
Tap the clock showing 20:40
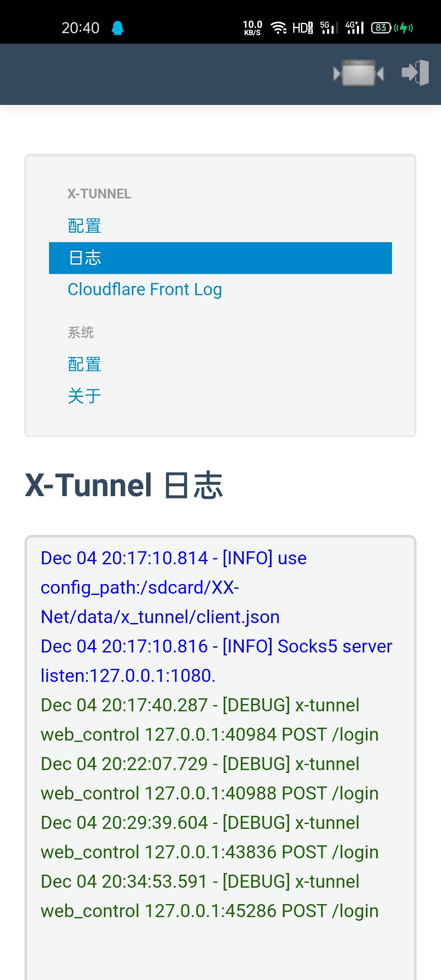(80, 27)
